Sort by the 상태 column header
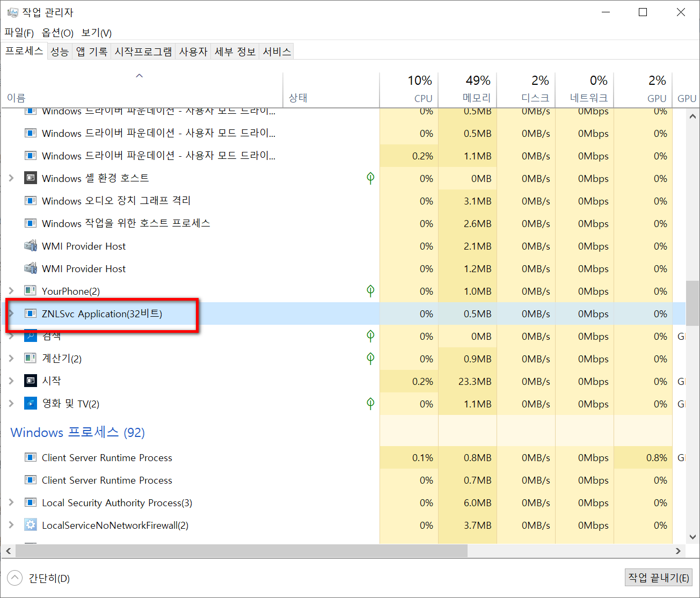 tap(331, 90)
